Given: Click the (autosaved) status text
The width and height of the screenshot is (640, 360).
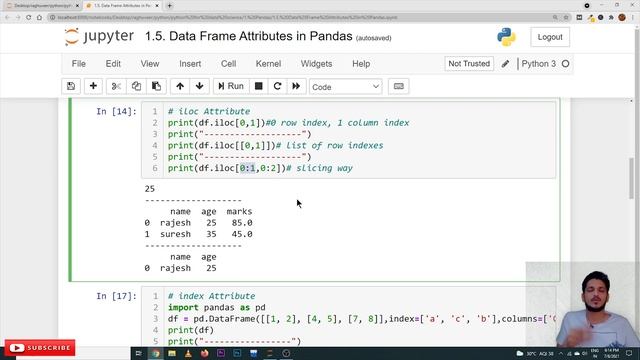Looking at the screenshot, I should 373,38.
